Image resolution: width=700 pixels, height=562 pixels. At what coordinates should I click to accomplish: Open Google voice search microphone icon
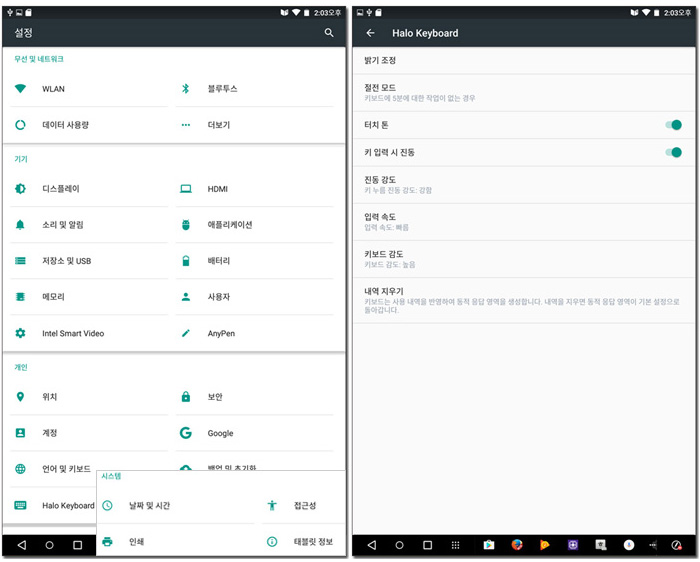[x=629, y=545]
